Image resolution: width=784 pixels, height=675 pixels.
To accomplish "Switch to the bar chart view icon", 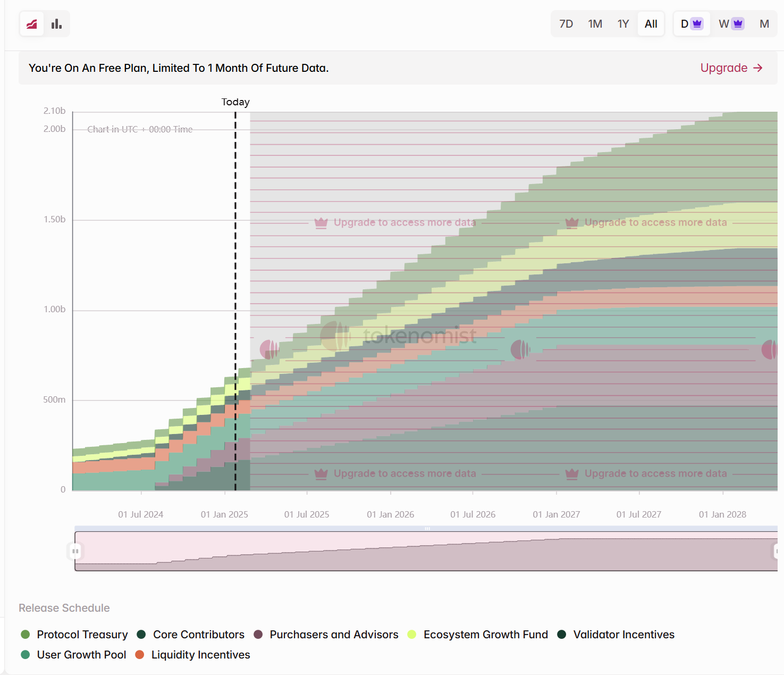I will point(56,24).
